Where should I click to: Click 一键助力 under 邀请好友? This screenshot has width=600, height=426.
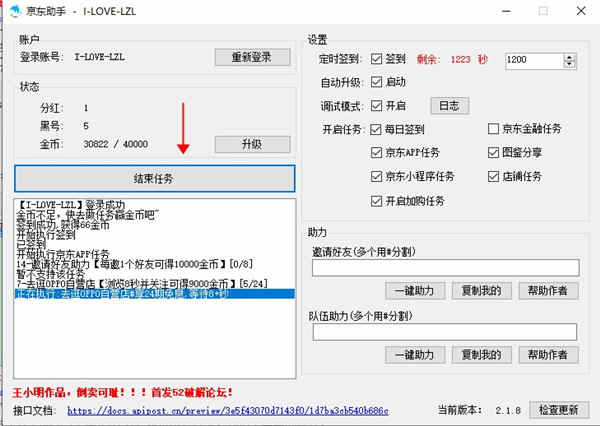click(415, 291)
